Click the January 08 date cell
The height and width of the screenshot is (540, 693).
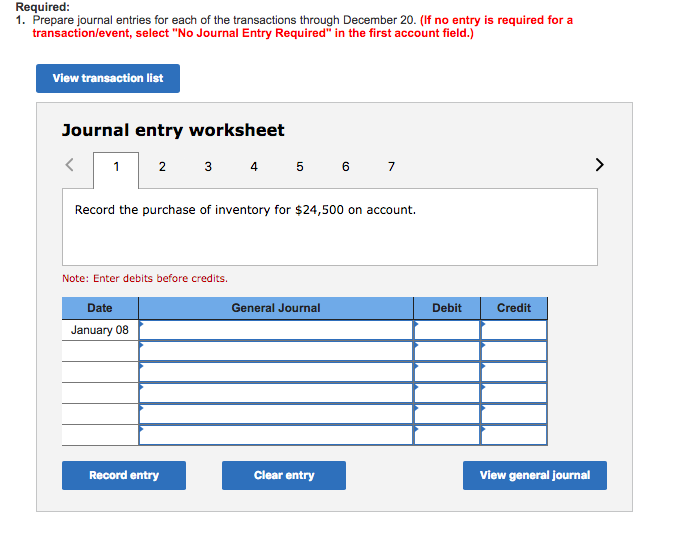[100, 330]
